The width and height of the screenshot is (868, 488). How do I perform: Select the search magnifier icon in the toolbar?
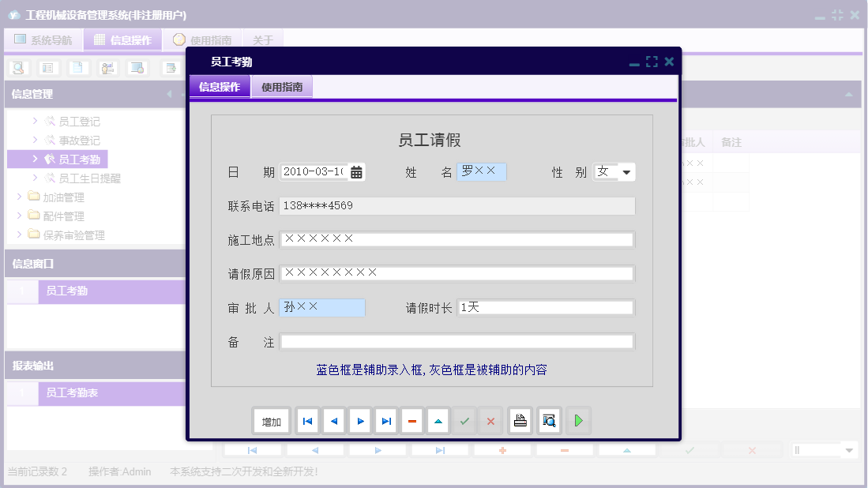[17, 68]
